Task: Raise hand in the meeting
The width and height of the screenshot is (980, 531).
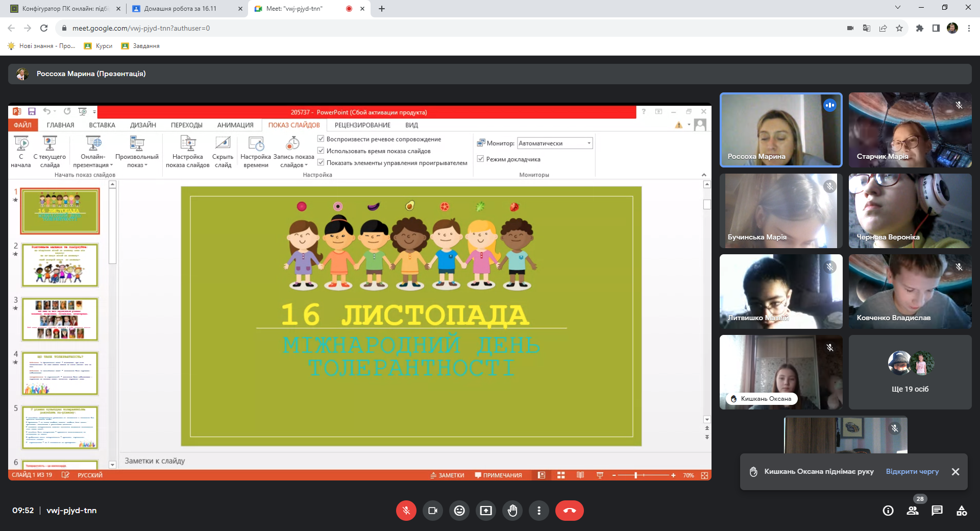Action: (512, 511)
